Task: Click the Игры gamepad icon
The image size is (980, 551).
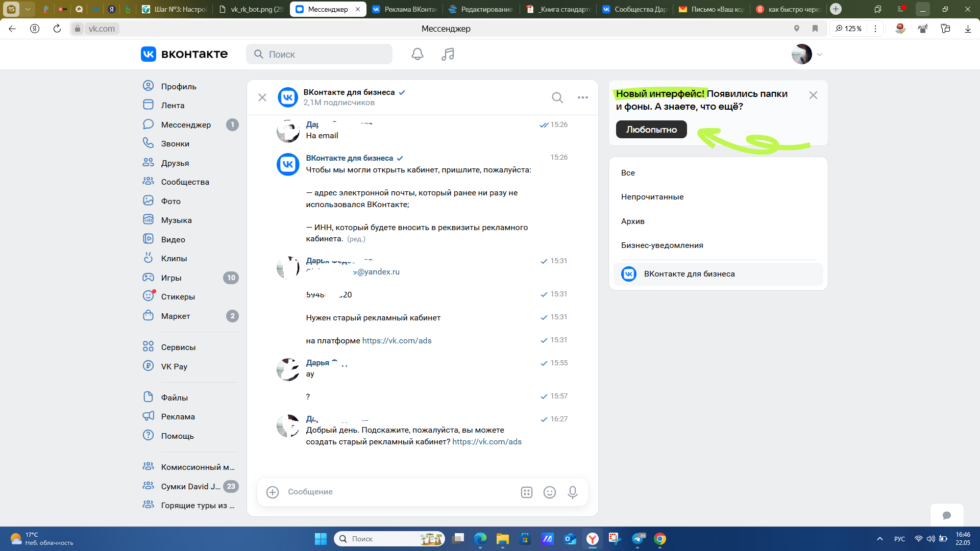Action: pyautogui.click(x=149, y=277)
